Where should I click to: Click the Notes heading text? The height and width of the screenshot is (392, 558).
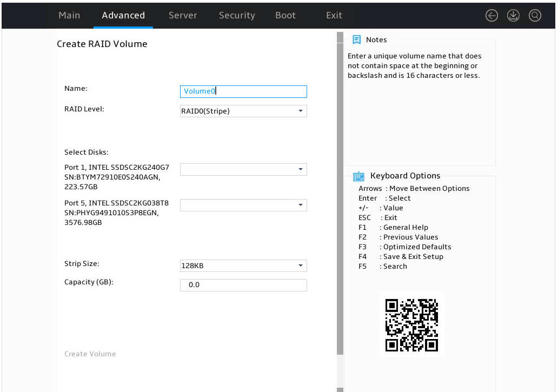tap(376, 40)
